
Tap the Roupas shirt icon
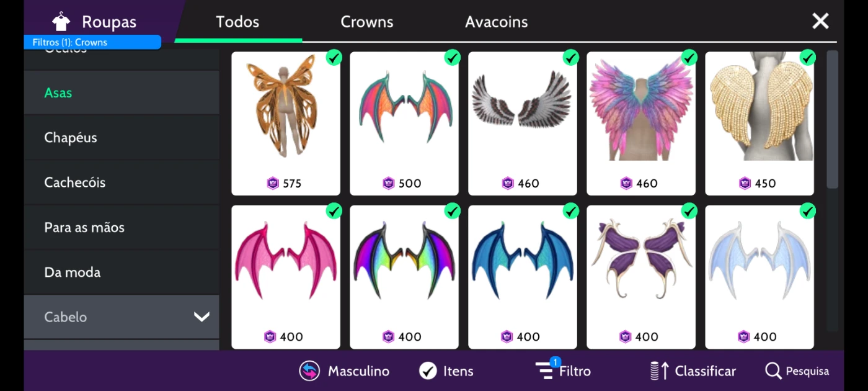click(61, 22)
